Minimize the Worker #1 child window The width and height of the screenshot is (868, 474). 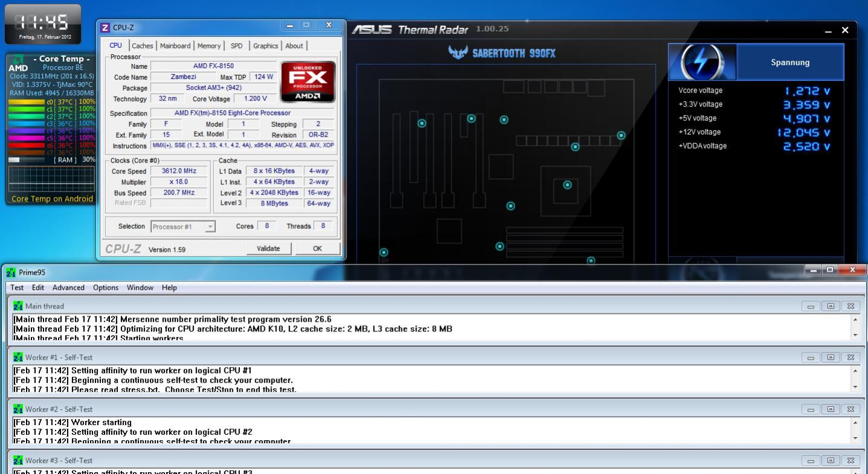click(x=811, y=357)
